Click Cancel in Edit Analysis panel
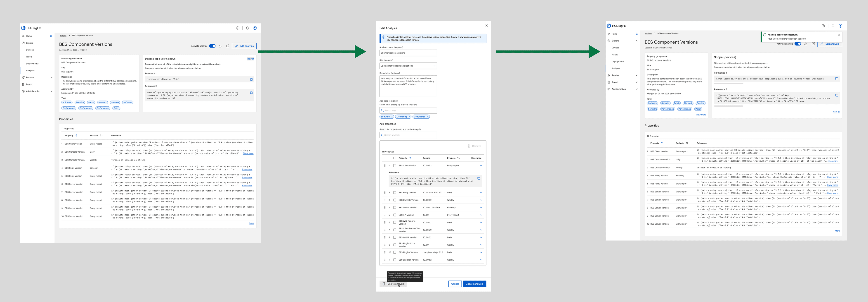The height and width of the screenshot is (302, 868). click(x=455, y=284)
